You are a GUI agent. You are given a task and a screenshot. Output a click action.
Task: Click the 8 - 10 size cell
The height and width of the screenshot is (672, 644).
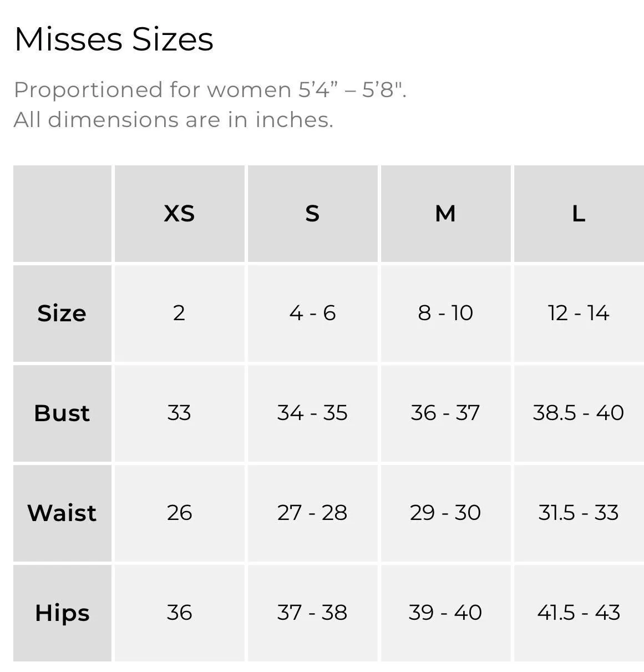tap(445, 314)
